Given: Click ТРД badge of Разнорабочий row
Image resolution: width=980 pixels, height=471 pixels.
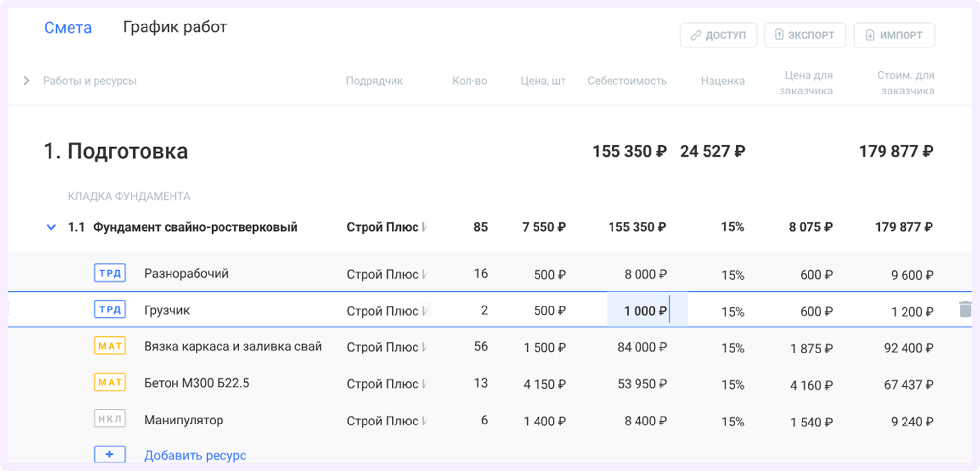Looking at the screenshot, I should 110,273.
